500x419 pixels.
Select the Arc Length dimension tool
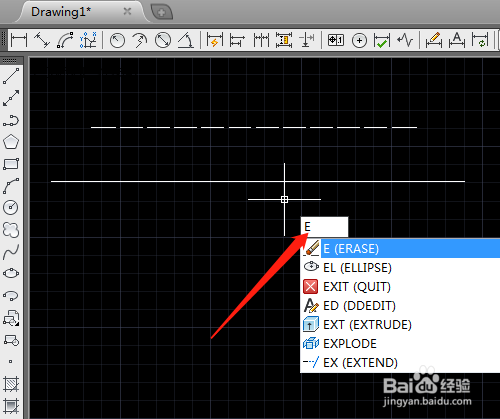pos(65,40)
